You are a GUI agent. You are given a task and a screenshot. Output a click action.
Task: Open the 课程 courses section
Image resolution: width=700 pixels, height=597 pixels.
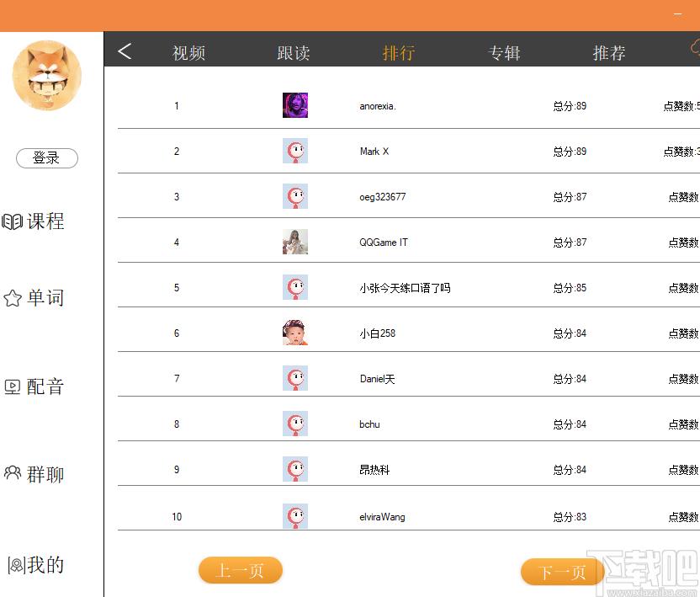(x=34, y=222)
